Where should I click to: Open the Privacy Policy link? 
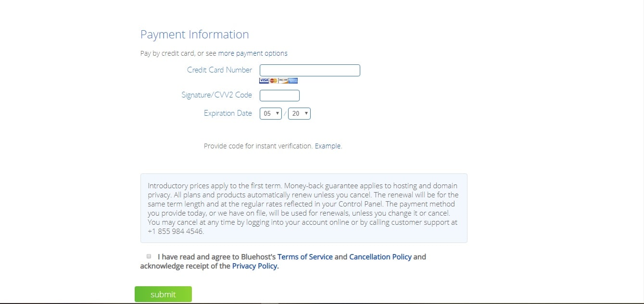click(x=255, y=266)
